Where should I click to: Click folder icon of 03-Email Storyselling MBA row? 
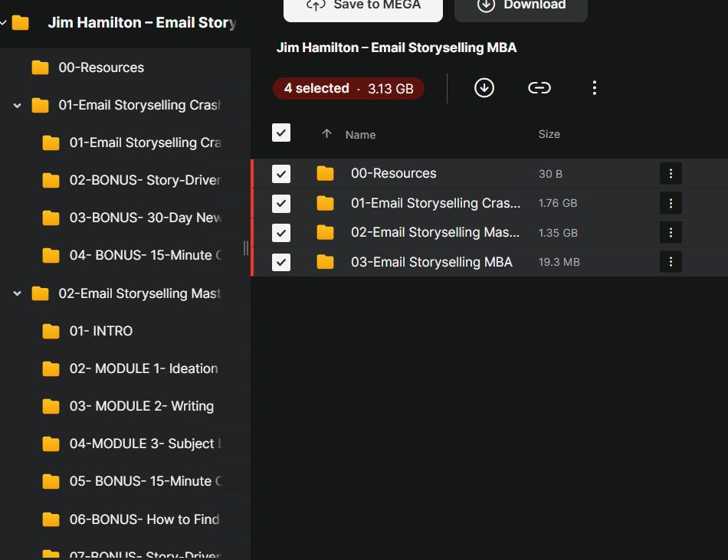(325, 262)
